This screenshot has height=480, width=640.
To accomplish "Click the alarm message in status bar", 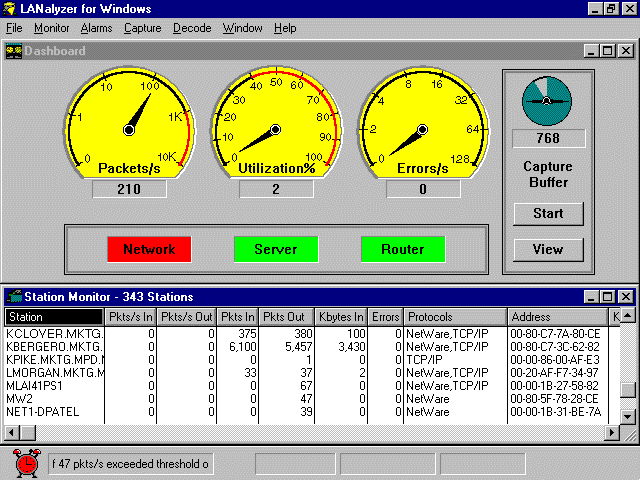I will 131,464.
